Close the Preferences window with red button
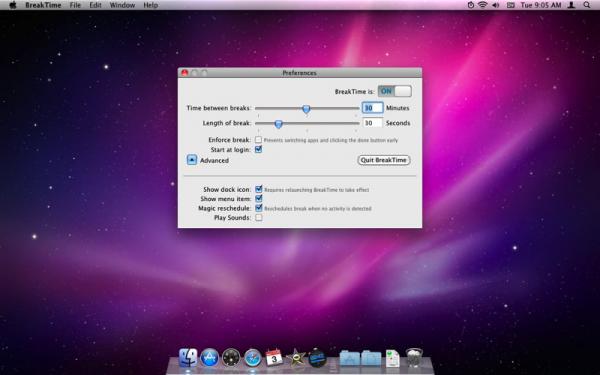This screenshot has height=375, width=600. (x=184, y=73)
